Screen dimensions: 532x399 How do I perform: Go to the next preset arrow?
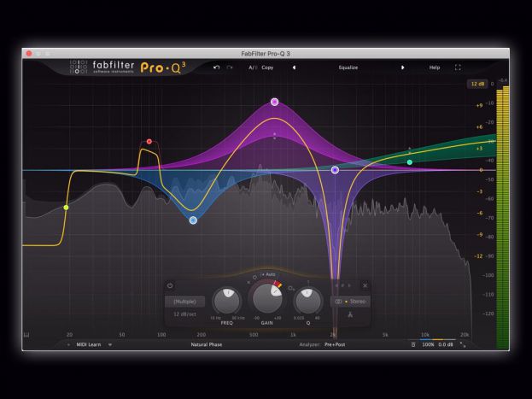[x=403, y=67]
